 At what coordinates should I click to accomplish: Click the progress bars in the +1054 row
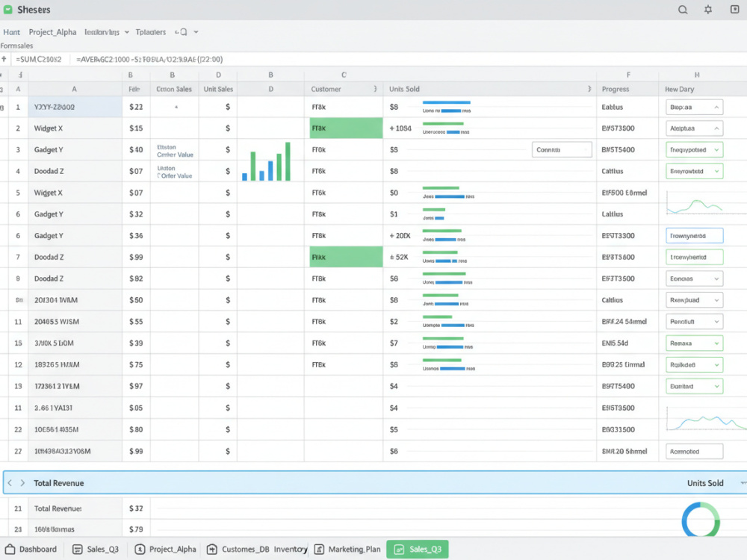tap(447, 128)
